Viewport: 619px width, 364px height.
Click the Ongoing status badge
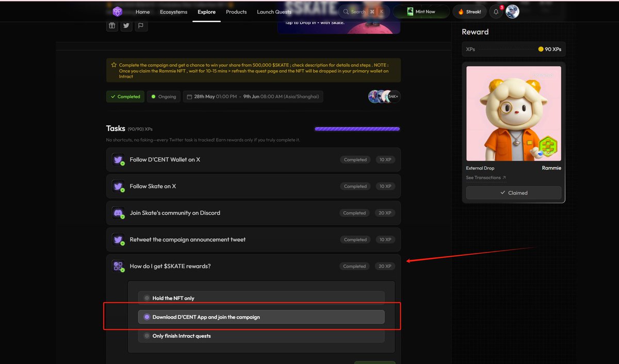click(164, 96)
